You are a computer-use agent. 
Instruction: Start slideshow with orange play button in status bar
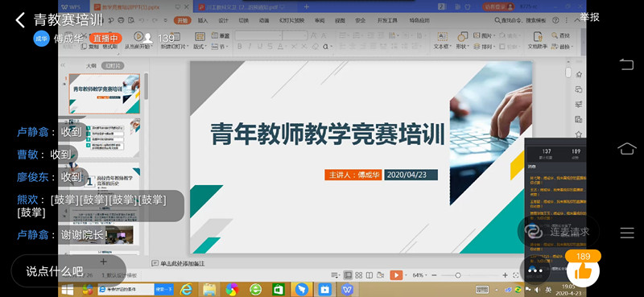396,274
